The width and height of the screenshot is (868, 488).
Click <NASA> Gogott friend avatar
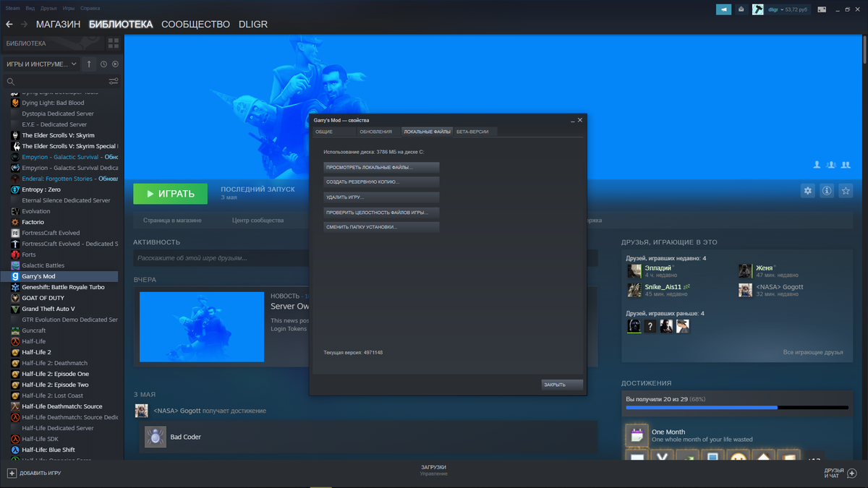tap(745, 290)
